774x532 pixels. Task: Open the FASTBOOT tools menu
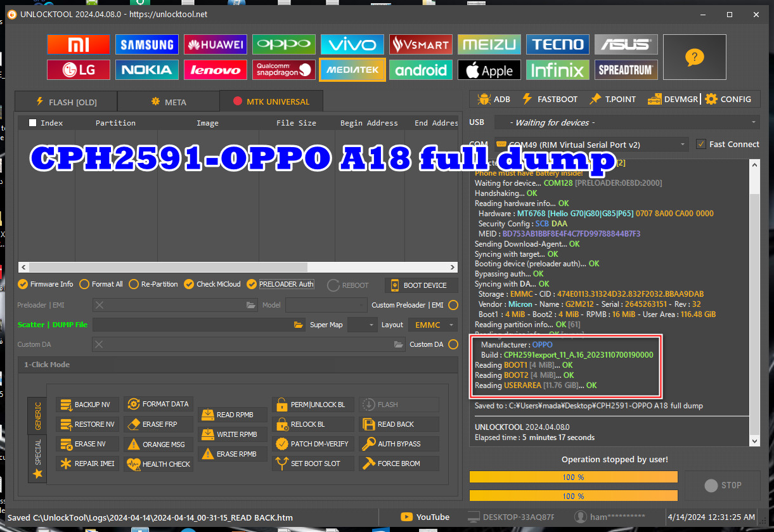(550, 99)
